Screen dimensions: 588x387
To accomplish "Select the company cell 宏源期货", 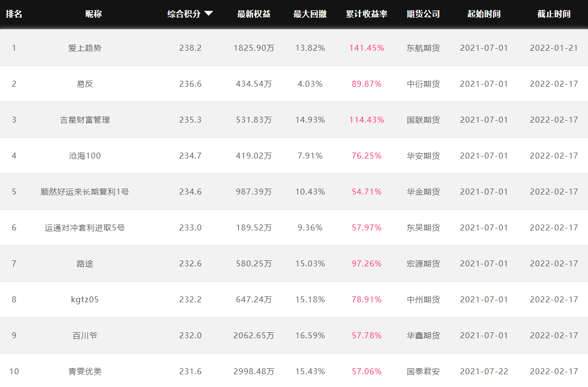I will coord(424,263).
